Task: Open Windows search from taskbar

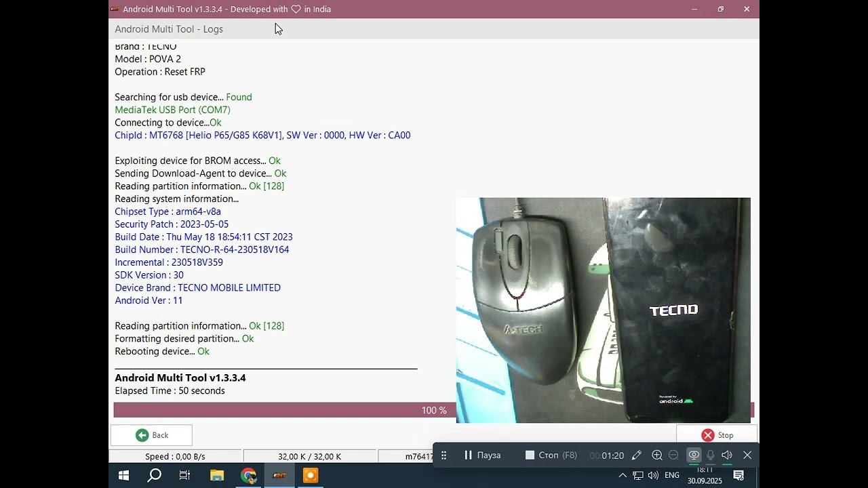Action: [x=155, y=476]
